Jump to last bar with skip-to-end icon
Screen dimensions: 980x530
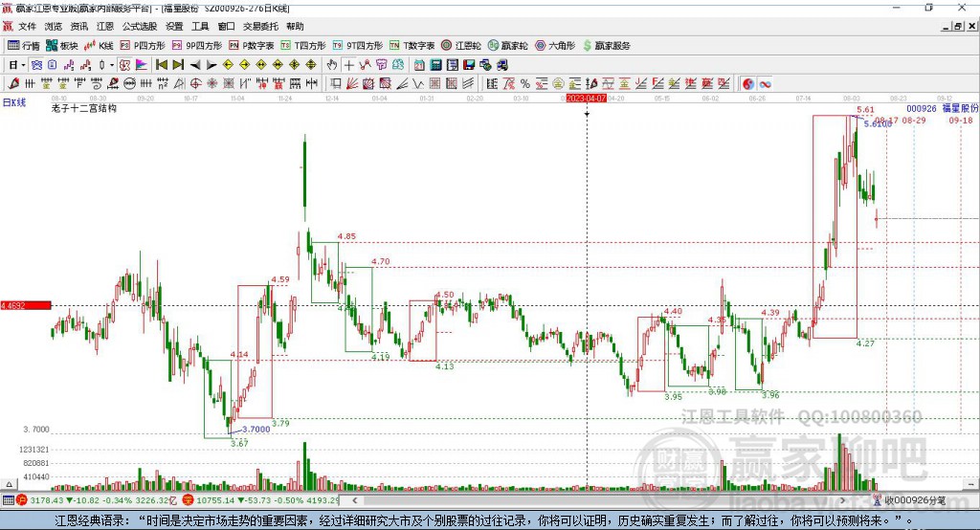tap(178, 65)
